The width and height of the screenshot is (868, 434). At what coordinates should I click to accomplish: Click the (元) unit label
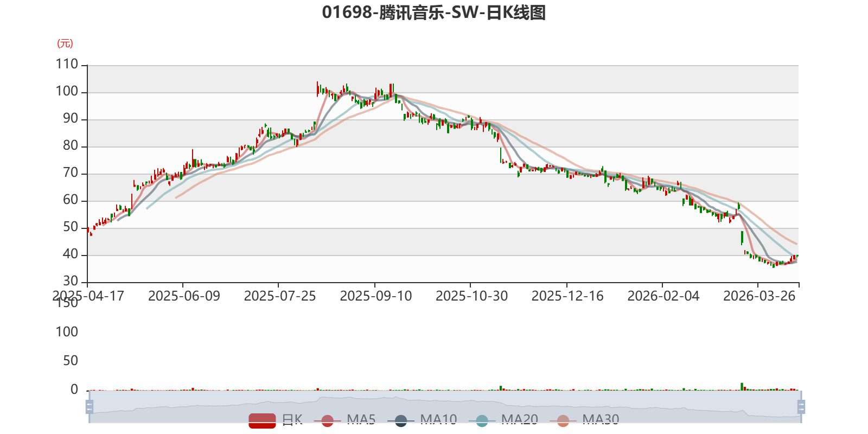tap(65, 43)
